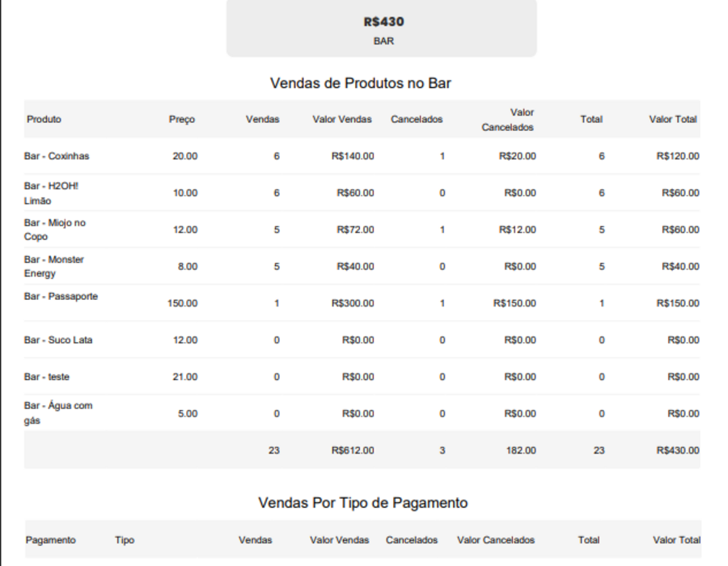Click the 182.00 cancelled total cell

click(x=521, y=450)
